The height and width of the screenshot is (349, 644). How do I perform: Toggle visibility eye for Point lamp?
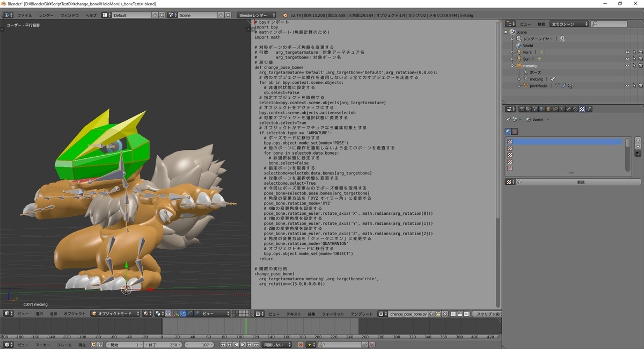point(627,52)
